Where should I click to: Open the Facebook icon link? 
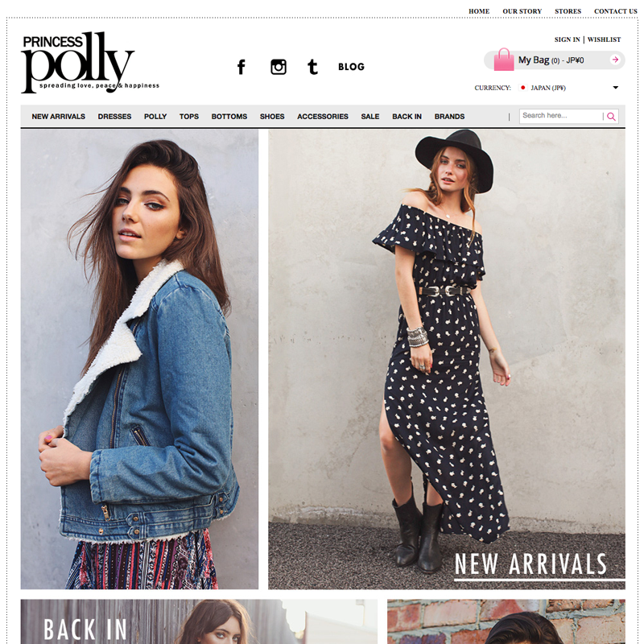pos(242,67)
